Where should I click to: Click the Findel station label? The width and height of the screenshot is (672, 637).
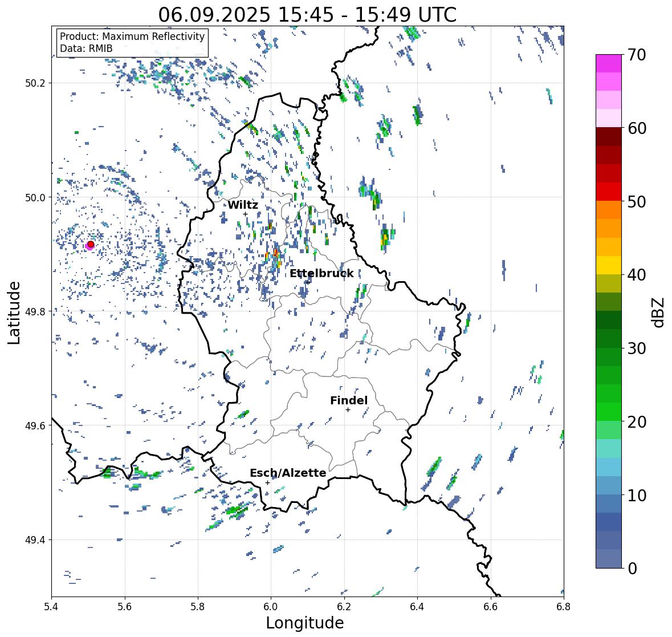[348, 400]
